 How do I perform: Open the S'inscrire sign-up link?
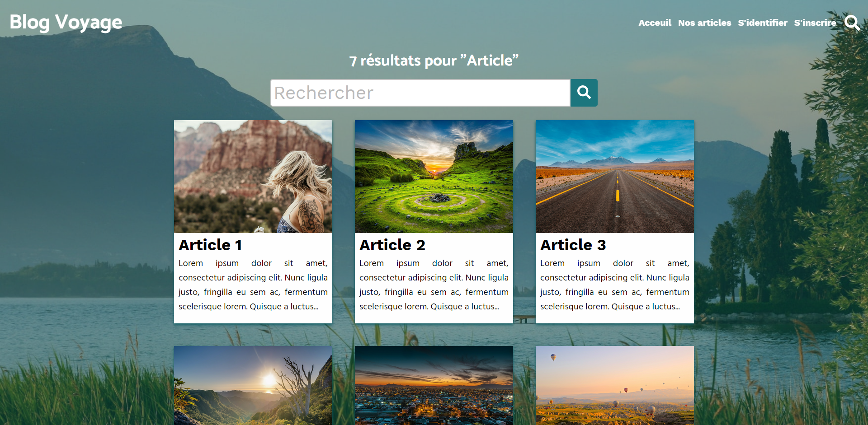(x=815, y=23)
